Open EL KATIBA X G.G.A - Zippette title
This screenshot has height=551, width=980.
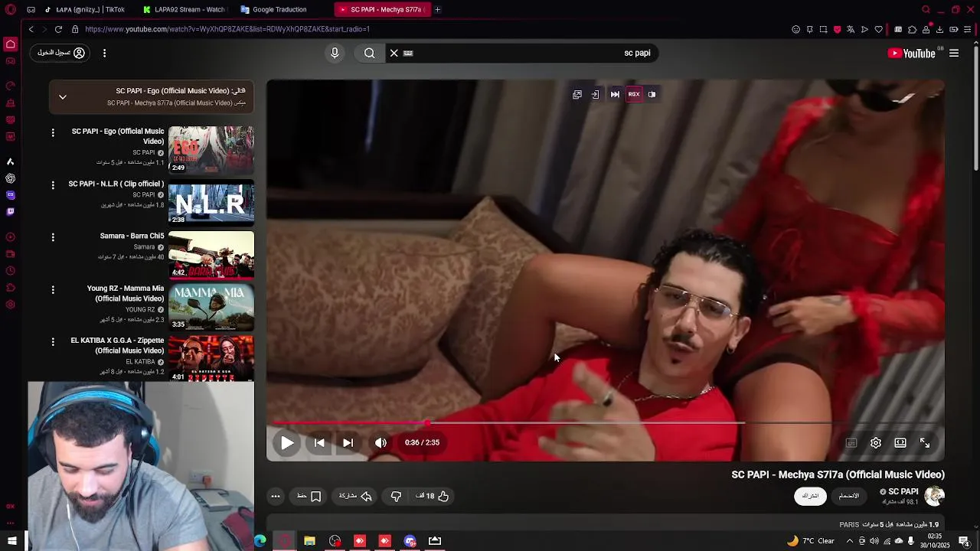click(x=117, y=345)
